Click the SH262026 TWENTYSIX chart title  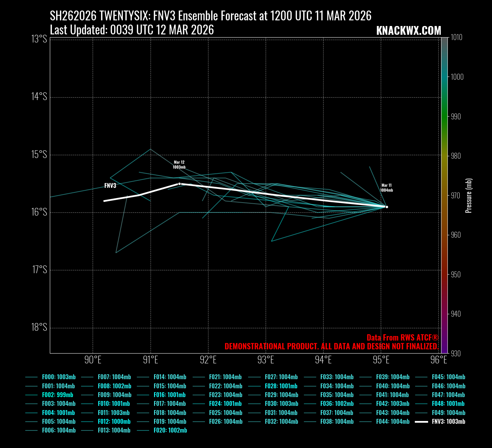tap(211, 16)
